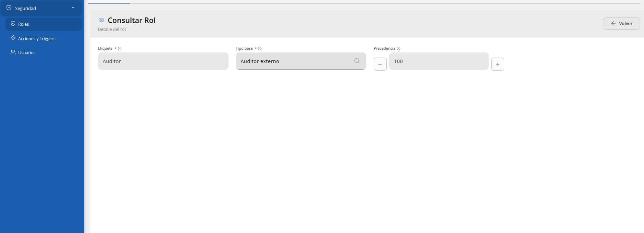Click the info icon next to Etiqueta
Viewport: 644px width, 233px height.
pos(120,48)
